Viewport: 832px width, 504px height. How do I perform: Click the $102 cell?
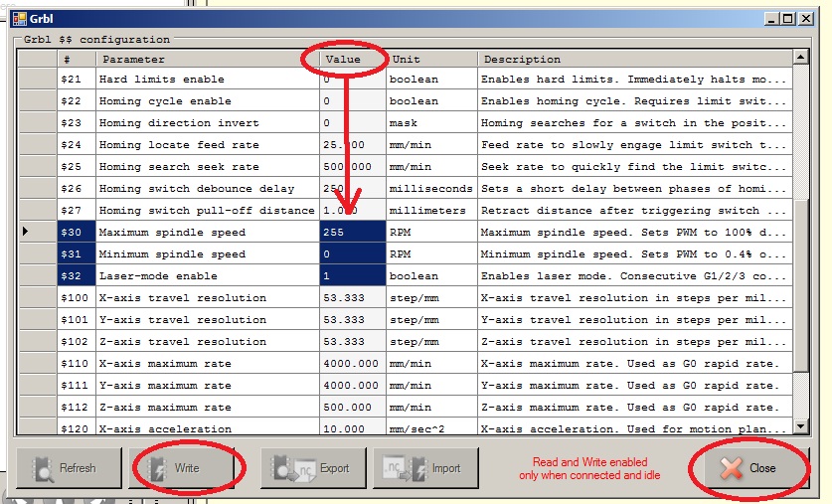pos(77,342)
